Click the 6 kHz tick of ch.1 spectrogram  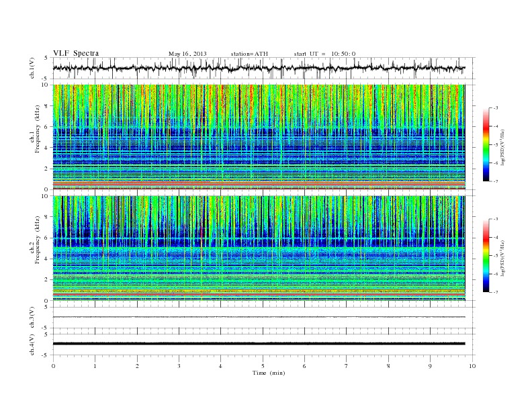pyautogui.click(x=46, y=127)
